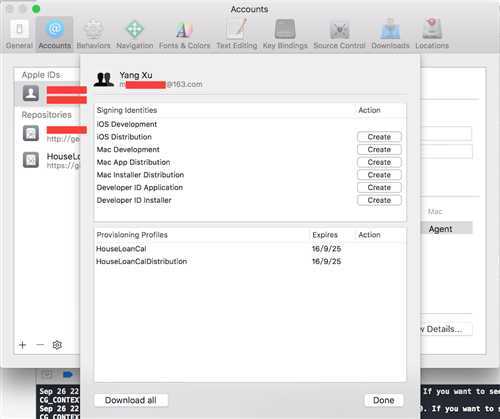Remove selected account with minus

(40, 345)
